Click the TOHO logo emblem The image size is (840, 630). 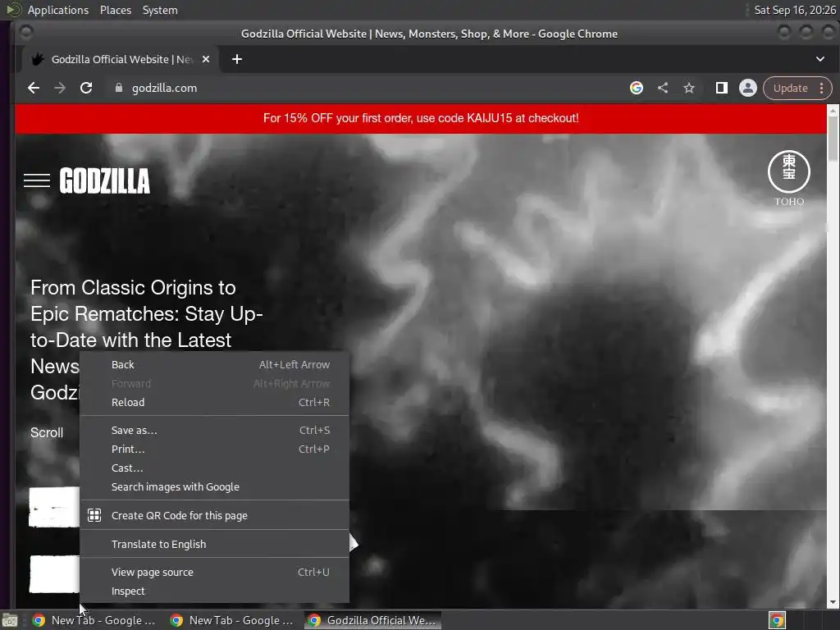(789, 178)
